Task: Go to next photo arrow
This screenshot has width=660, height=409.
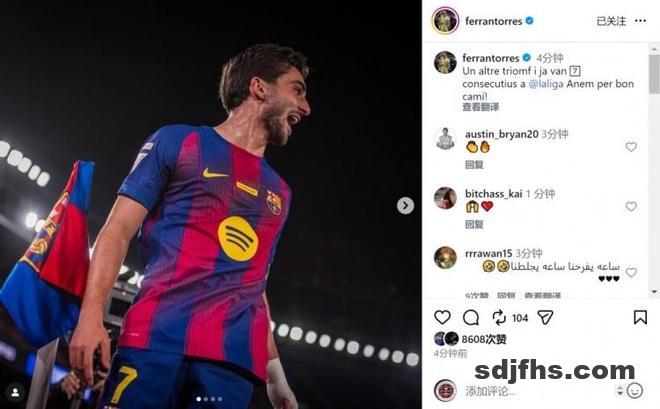Action: (x=405, y=205)
